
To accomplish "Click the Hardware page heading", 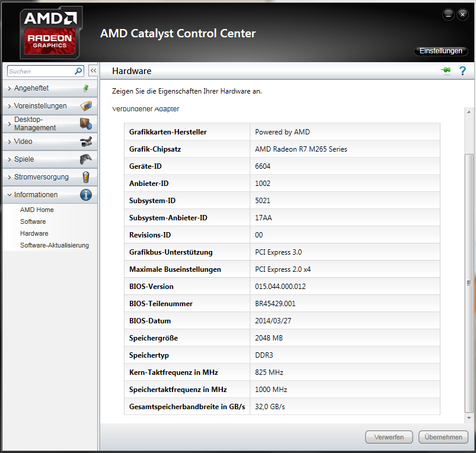I will (132, 71).
